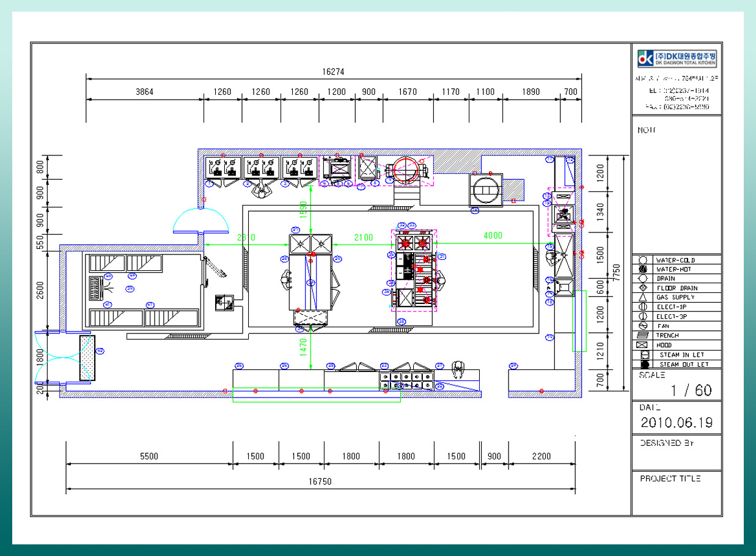Click the 16274 overall top dimension
Screen dimensions: 756x556
point(333,72)
